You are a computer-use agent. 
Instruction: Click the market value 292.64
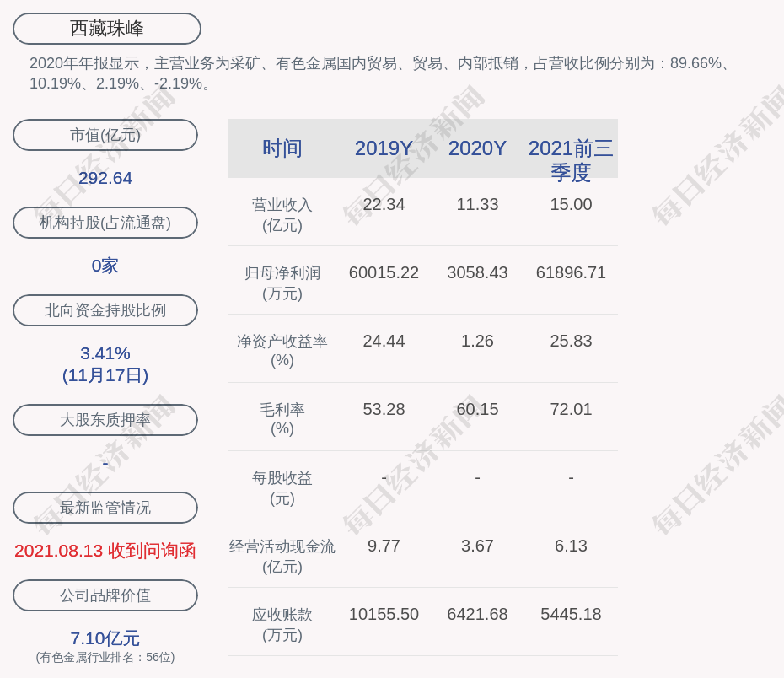pyautogui.click(x=105, y=178)
